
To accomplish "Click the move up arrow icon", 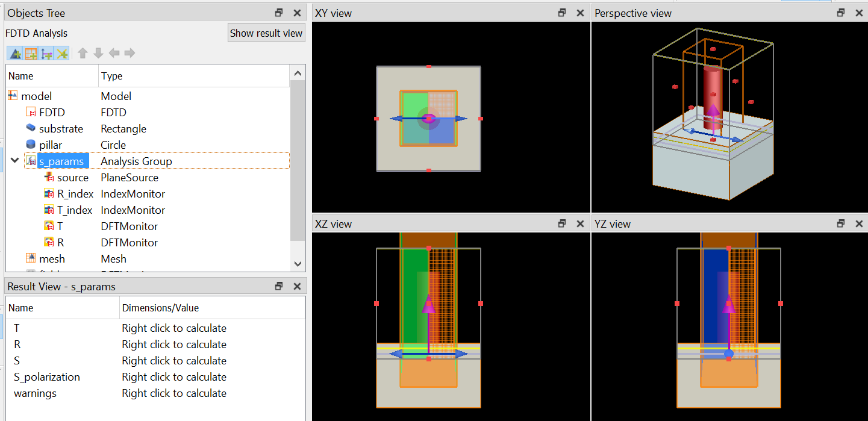I will click(x=83, y=53).
